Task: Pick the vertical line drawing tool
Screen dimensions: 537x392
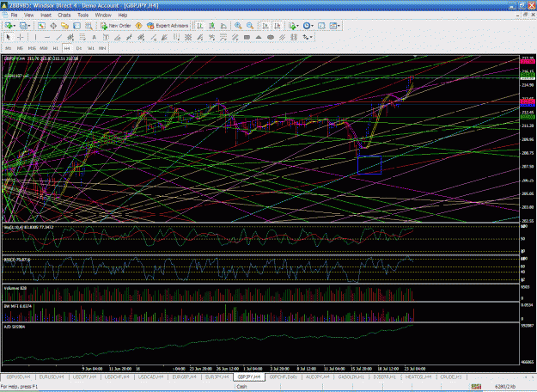Action: tap(35, 37)
